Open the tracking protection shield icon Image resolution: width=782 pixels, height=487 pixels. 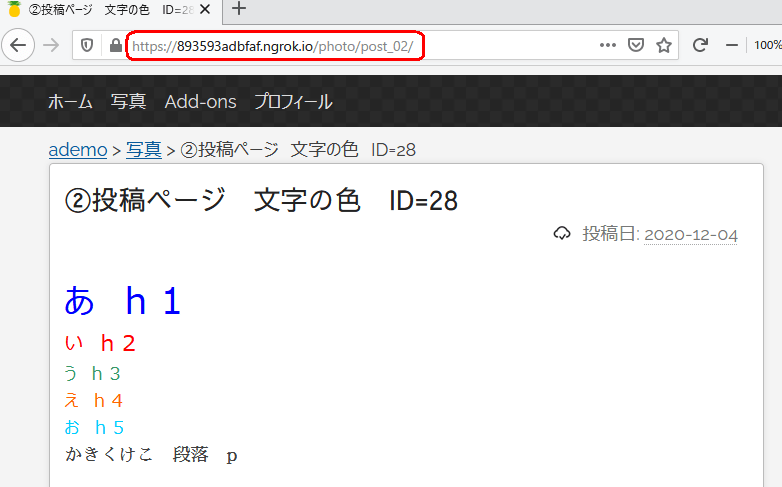[87, 46]
